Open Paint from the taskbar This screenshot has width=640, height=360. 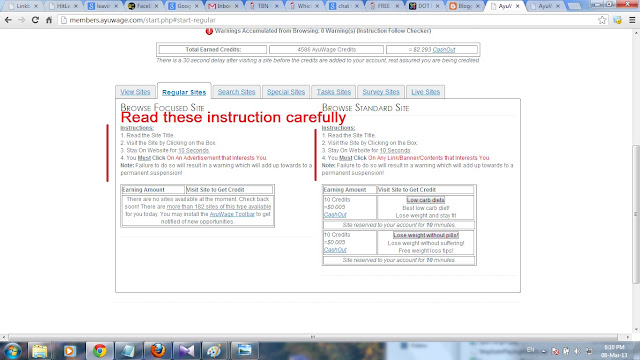215,351
